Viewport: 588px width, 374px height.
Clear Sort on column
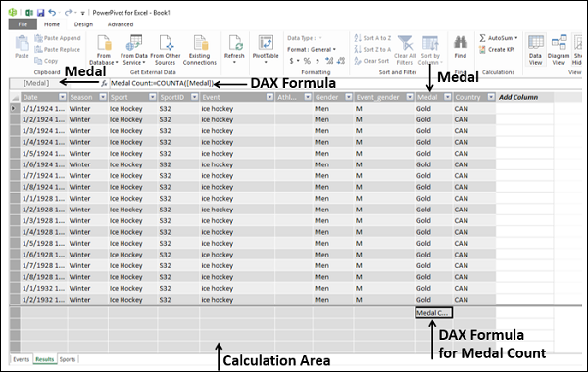[x=371, y=61]
